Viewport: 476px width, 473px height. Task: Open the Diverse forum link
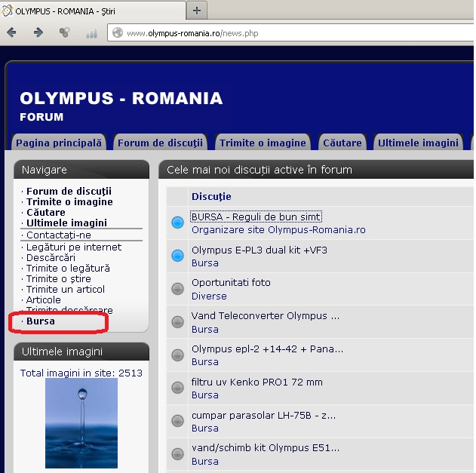click(209, 296)
